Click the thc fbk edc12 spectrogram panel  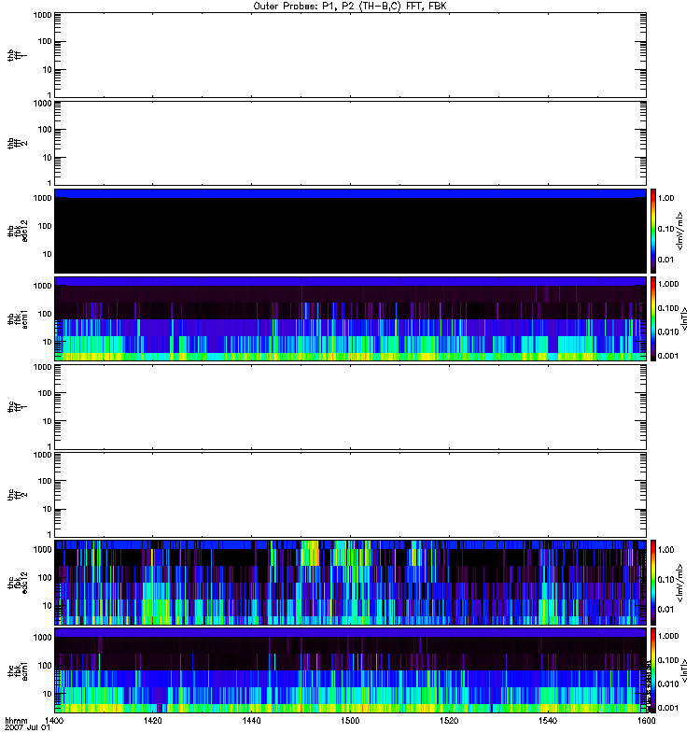point(350,582)
